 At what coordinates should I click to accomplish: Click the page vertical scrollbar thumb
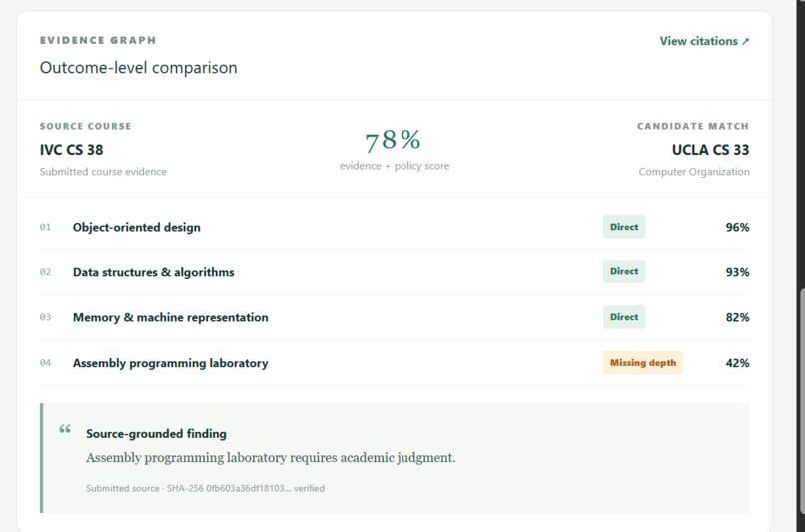coord(801,400)
